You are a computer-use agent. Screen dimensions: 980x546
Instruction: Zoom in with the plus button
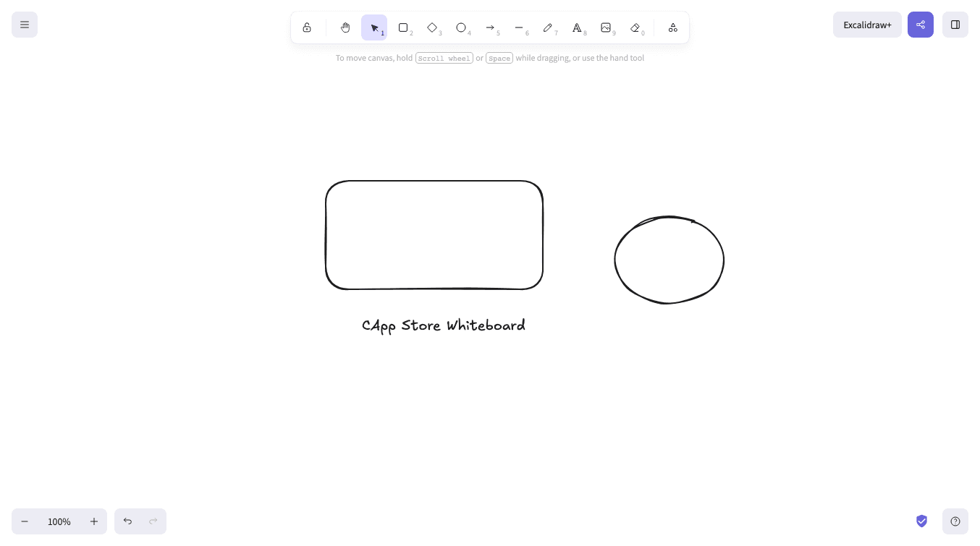pyautogui.click(x=94, y=521)
